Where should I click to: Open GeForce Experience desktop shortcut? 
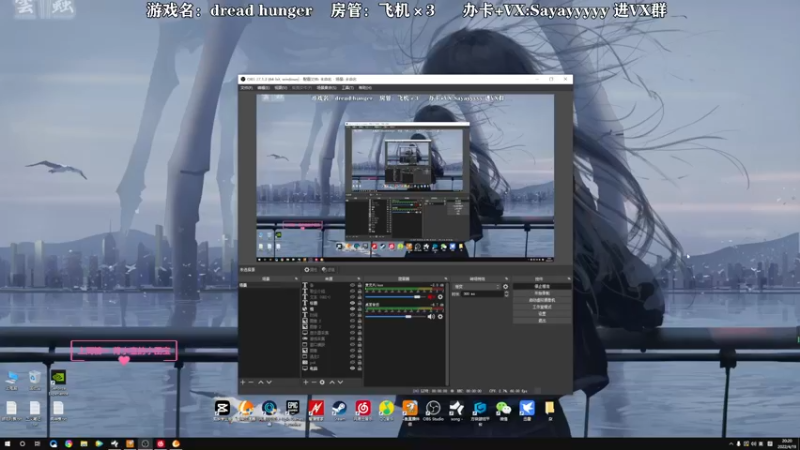click(59, 382)
